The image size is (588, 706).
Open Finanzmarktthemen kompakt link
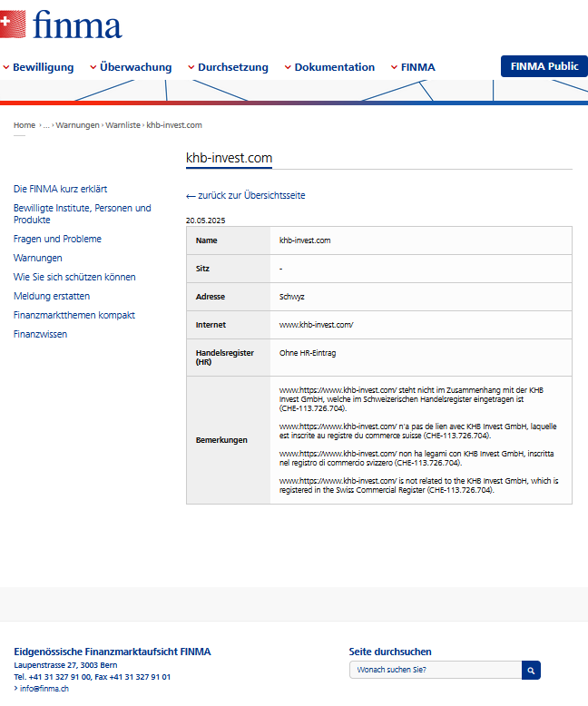coord(74,315)
